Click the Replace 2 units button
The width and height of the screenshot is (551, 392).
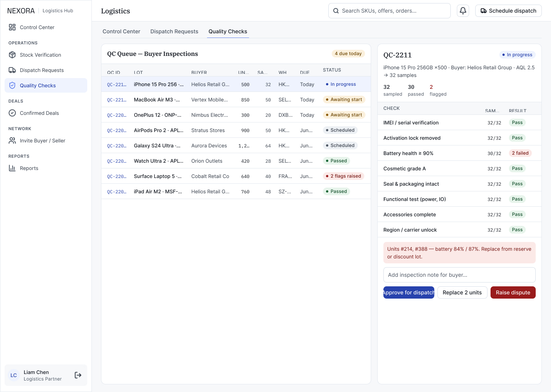tap(462, 292)
